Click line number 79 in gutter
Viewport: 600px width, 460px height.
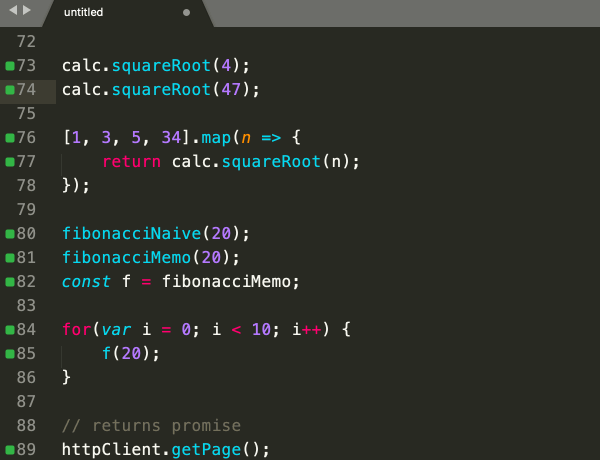click(26, 210)
